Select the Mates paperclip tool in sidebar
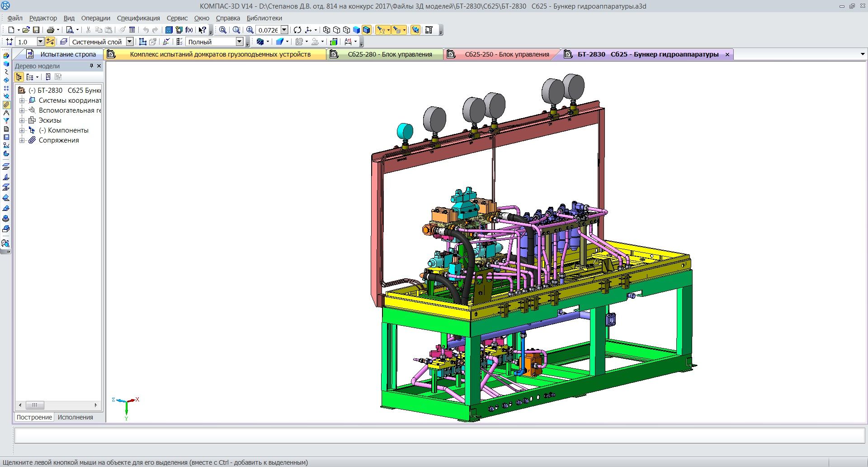868x467 pixels. (x=6, y=105)
